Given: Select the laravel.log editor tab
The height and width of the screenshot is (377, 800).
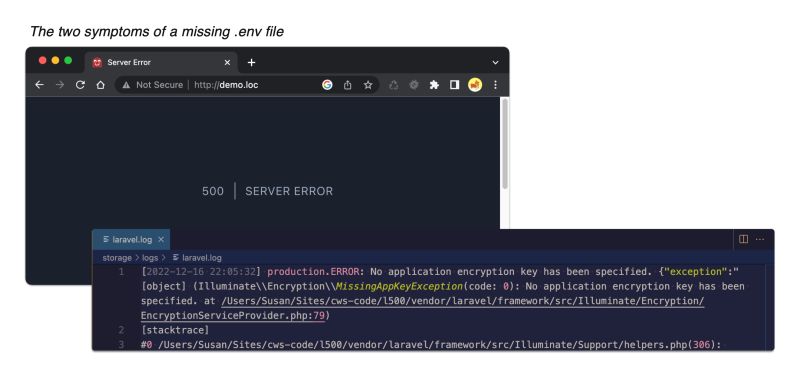Looking at the screenshot, I should click(131, 239).
